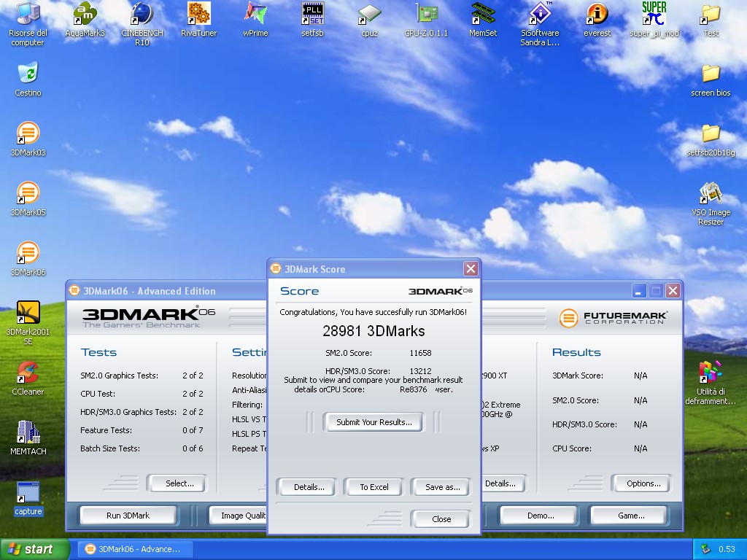
Task: Minimize the 3DMark06 Advanced Edition window
Action: tap(639, 290)
